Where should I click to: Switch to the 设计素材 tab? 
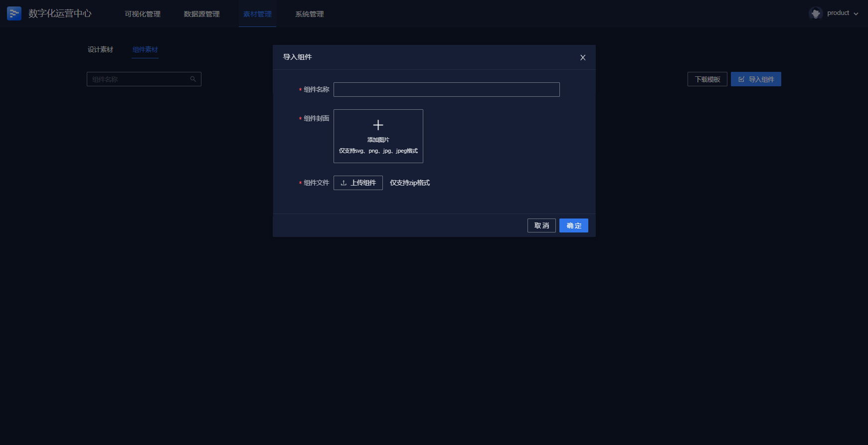pos(100,49)
